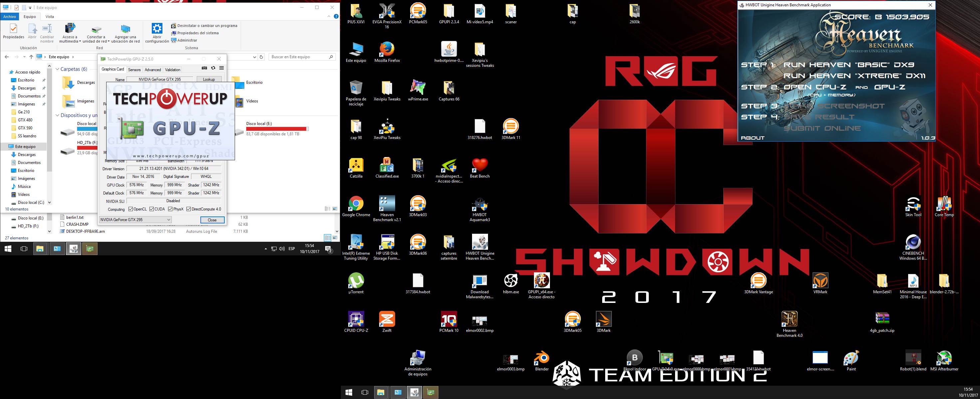Select the 3DMark03 desktop icon

[x=418, y=207]
